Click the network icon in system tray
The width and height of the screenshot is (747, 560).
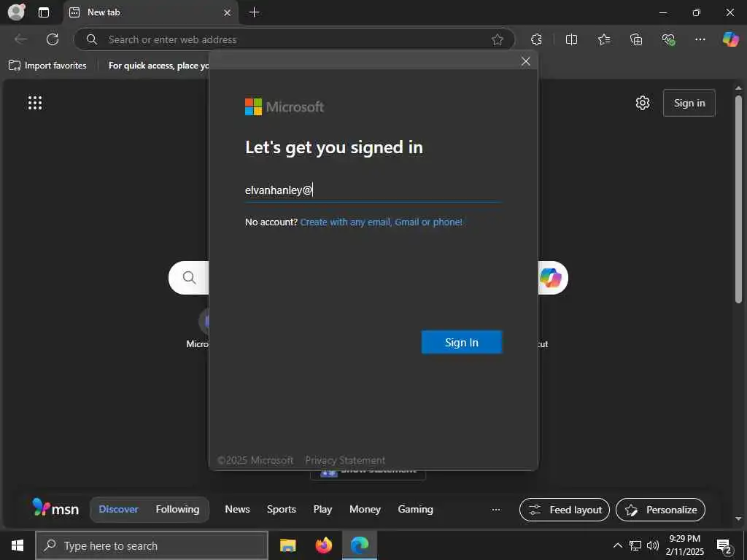click(635, 545)
